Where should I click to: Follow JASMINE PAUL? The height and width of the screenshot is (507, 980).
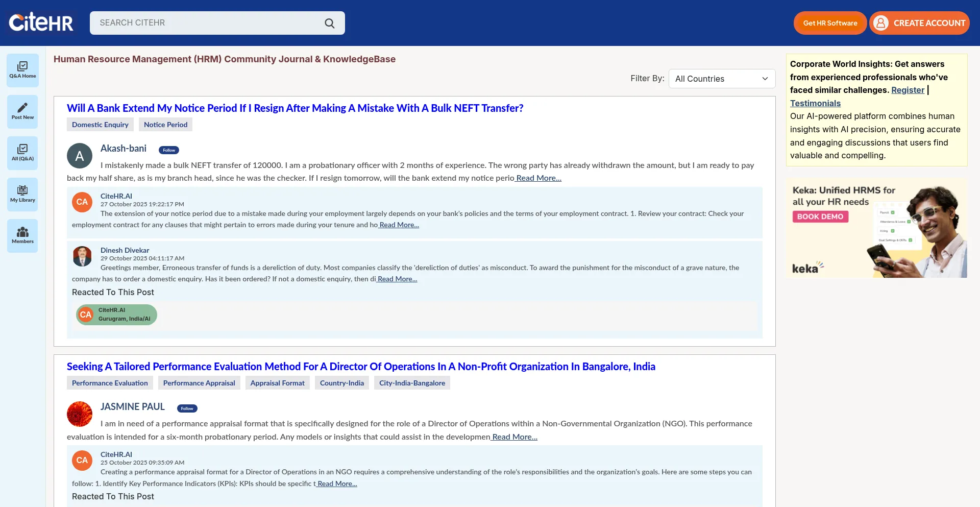187,408
